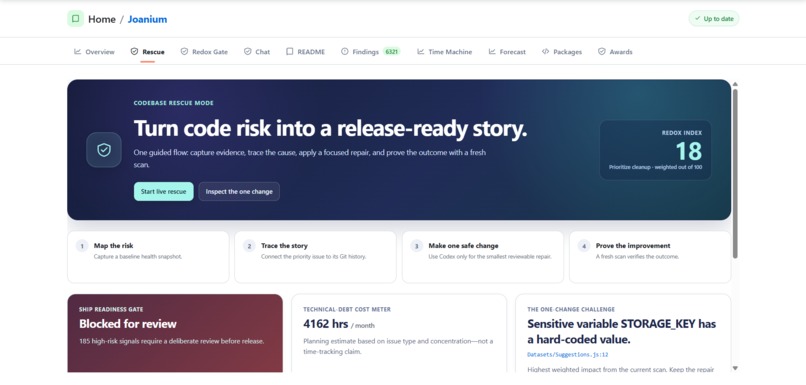
Task: Open the Redox Gate tab
Action: pos(204,52)
